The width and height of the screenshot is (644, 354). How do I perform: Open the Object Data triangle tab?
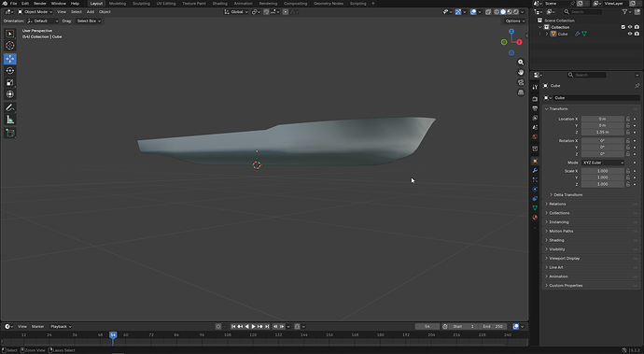pyautogui.click(x=535, y=208)
